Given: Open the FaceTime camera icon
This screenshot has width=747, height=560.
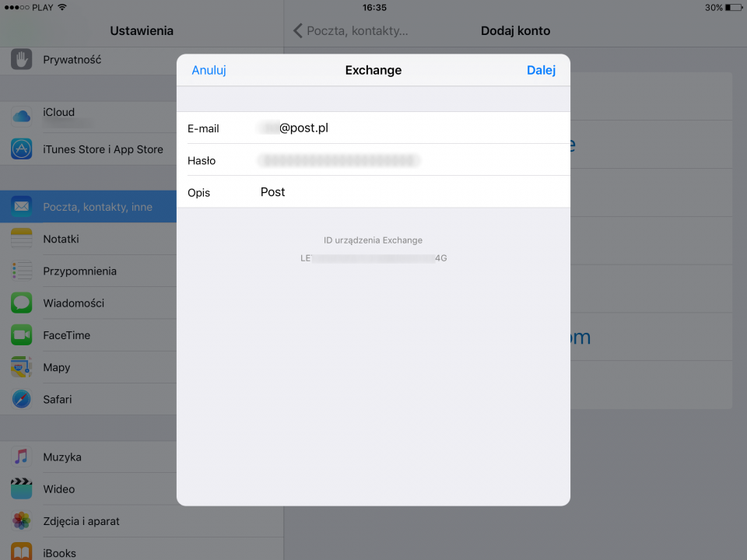Looking at the screenshot, I should click(22, 334).
